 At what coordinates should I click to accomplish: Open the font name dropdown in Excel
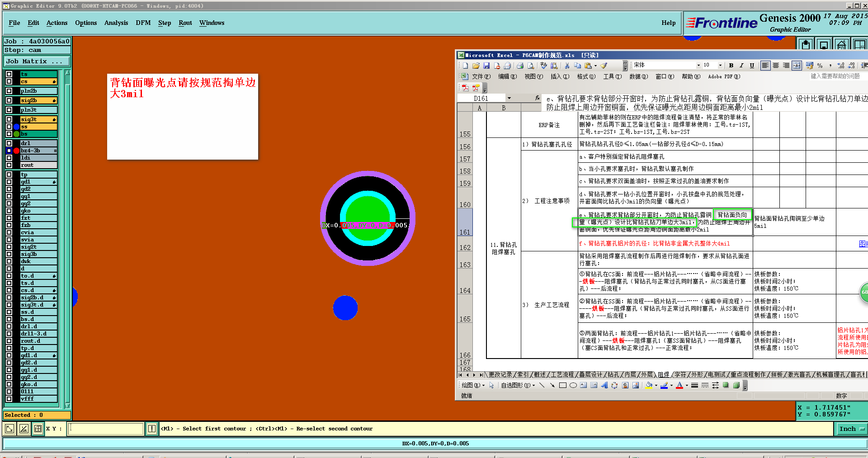pyautogui.click(x=698, y=66)
